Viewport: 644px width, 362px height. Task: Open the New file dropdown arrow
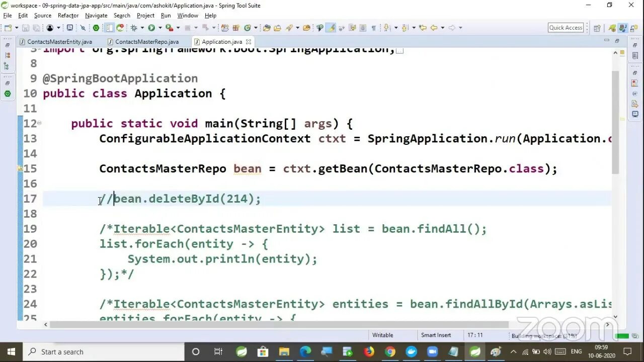pyautogui.click(x=17, y=28)
